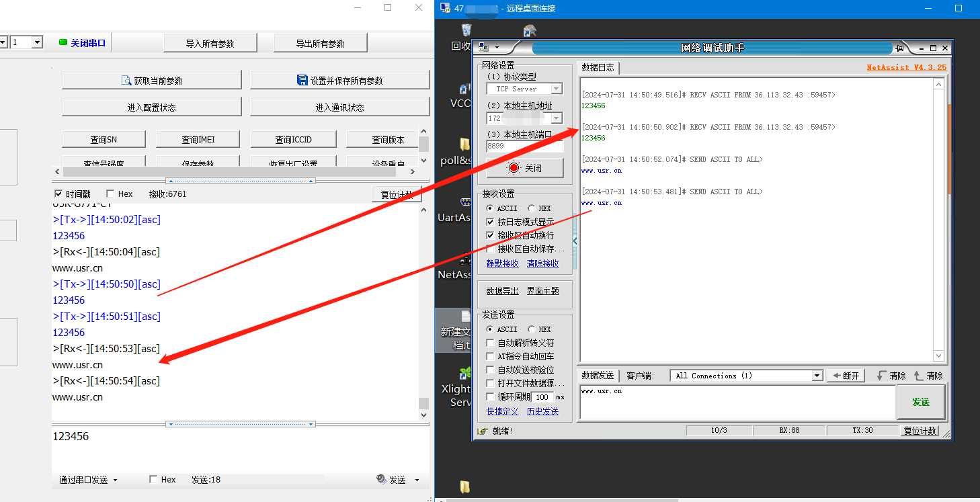Click the 导出所有参数 button

coord(321,44)
